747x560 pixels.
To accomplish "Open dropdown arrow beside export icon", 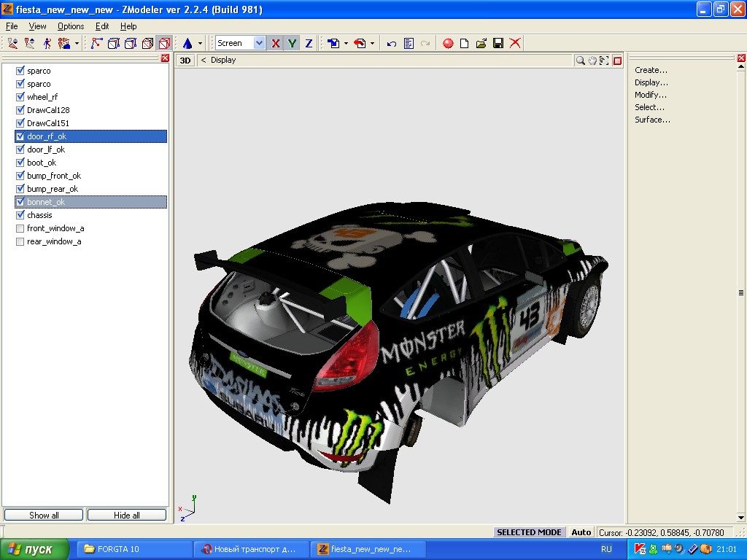I will click(x=372, y=43).
